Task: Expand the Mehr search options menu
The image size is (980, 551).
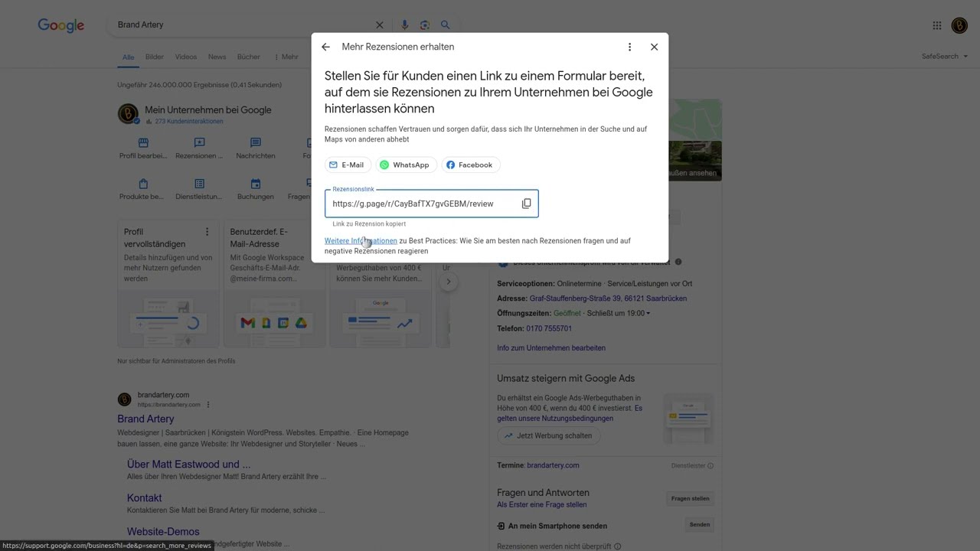Action: (x=286, y=57)
